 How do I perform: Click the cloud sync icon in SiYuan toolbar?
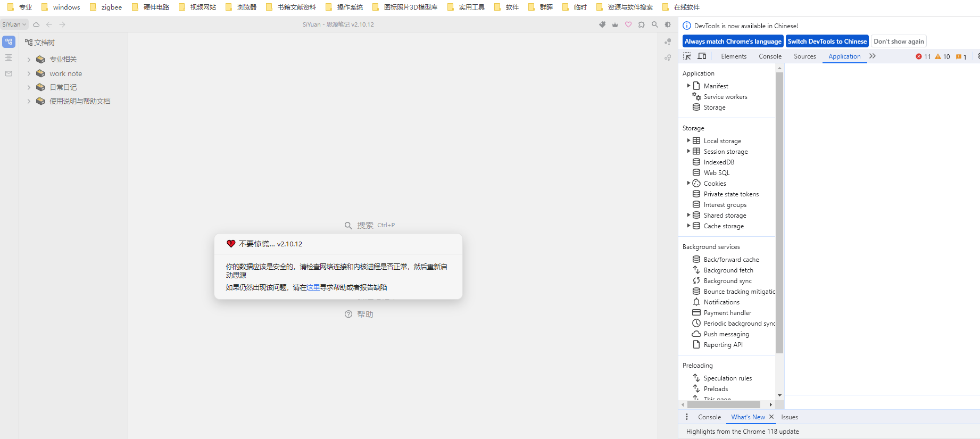(36, 24)
